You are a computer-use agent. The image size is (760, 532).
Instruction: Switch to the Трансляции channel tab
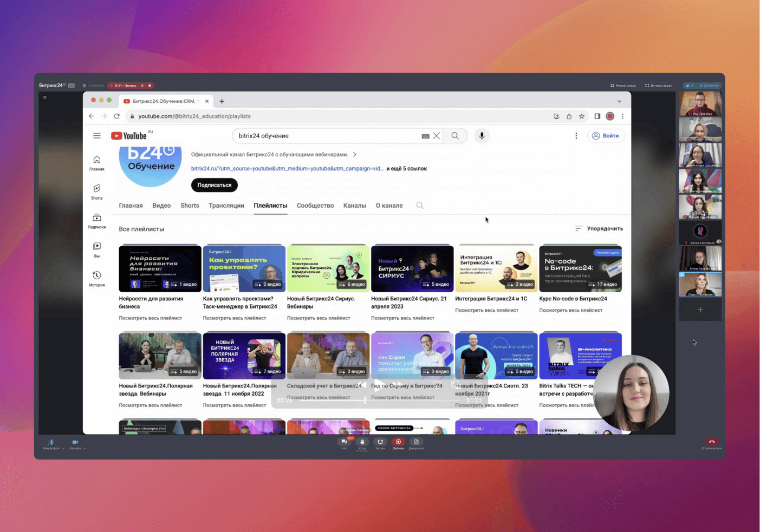tap(226, 206)
